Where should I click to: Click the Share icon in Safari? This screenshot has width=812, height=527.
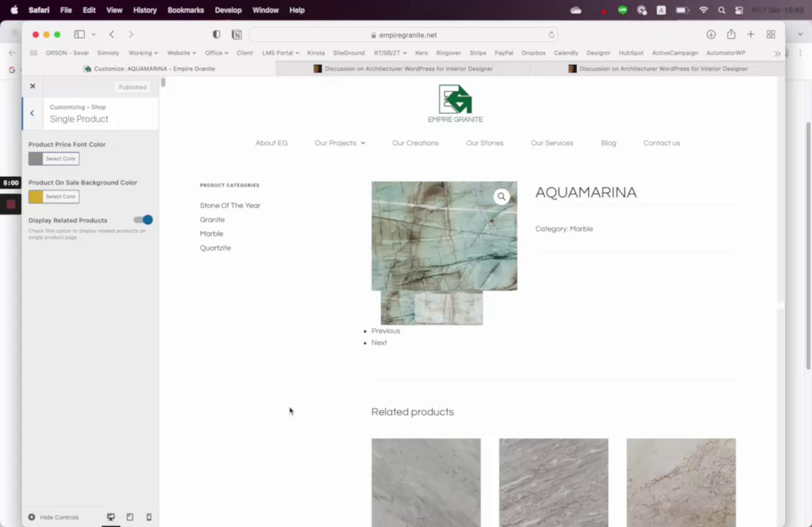731,34
